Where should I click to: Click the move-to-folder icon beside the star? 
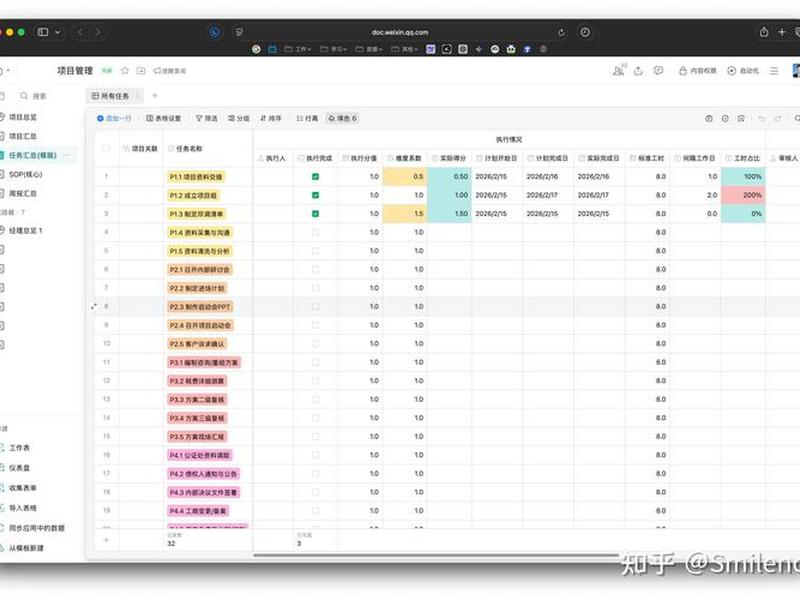click(141, 71)
